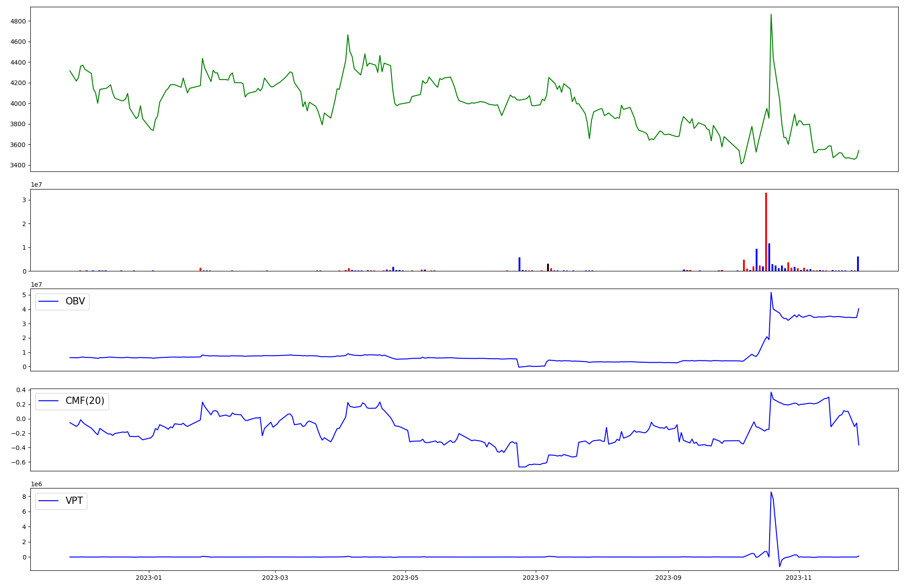Click the 2023-11 x-axis date label
Viewport: 905px width, 588px height.
799,578
